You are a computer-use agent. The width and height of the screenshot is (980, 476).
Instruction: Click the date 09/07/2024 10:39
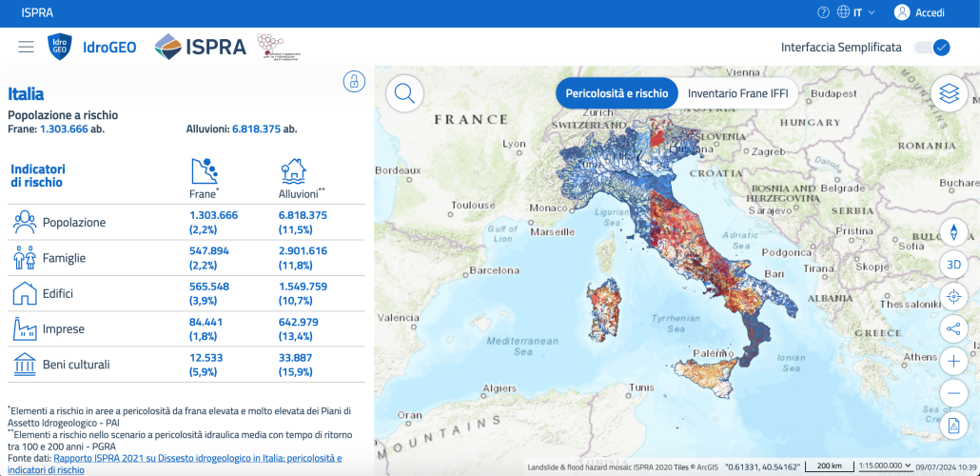[946, 466]
